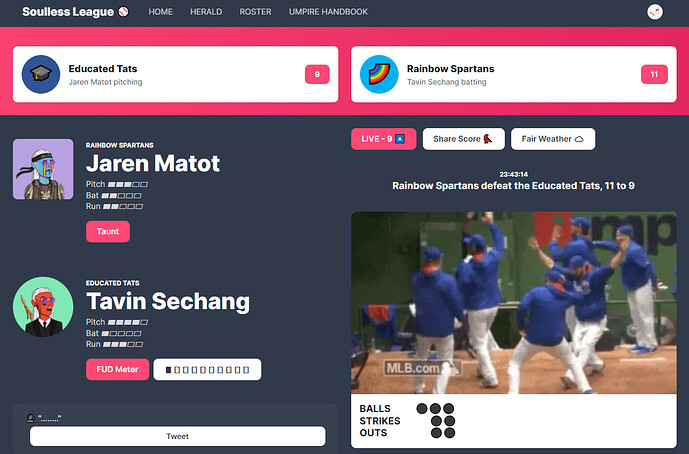Click the inning arrow icon on LIVE button
The image size is (689, 454).
click(x=400, y=139)
